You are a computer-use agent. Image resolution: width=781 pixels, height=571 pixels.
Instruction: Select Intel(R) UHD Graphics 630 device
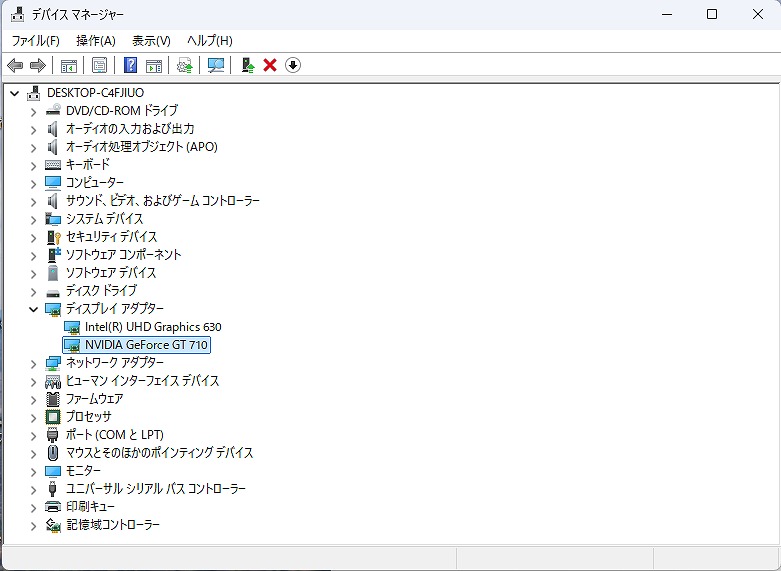pyautogui.click(x=152, y=327)
